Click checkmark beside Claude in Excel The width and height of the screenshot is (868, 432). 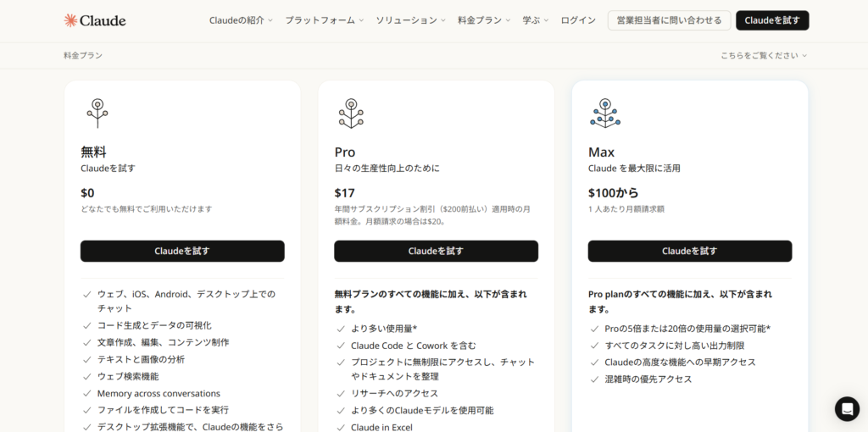(x=341, y=428)
